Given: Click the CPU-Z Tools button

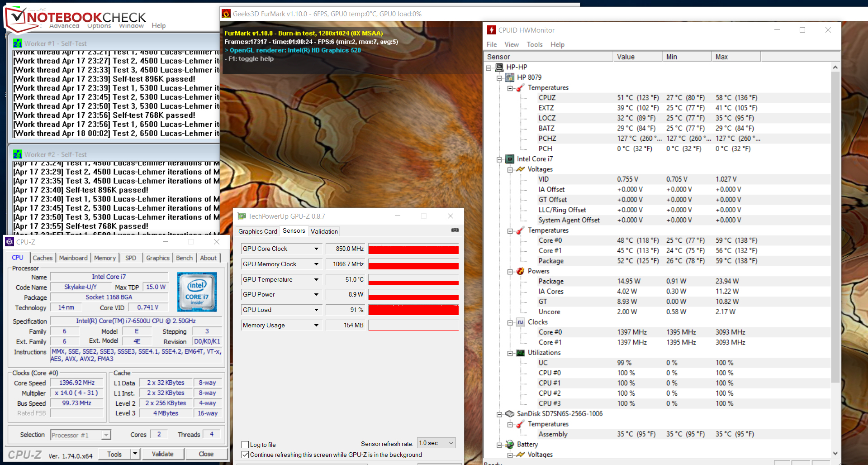Looking at the screenshot, I should point(114,454).
